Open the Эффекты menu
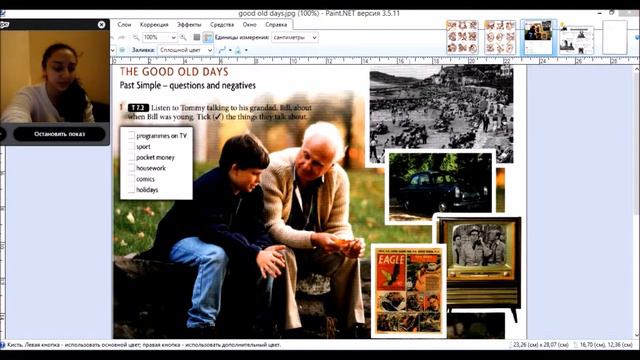The height and width of the screenshot is (360, 640). pos(189,25)
